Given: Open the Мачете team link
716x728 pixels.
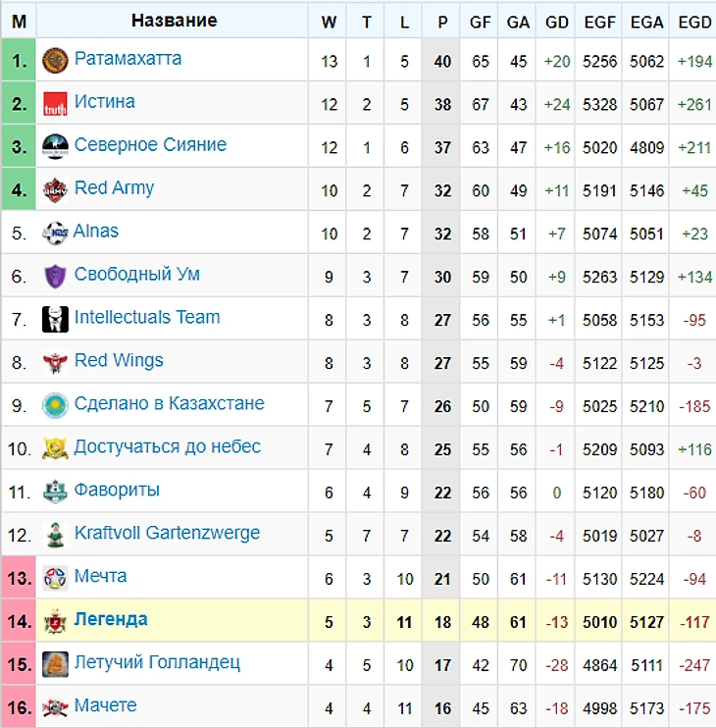Looking at the screenshot, I should tap(105, 706).
